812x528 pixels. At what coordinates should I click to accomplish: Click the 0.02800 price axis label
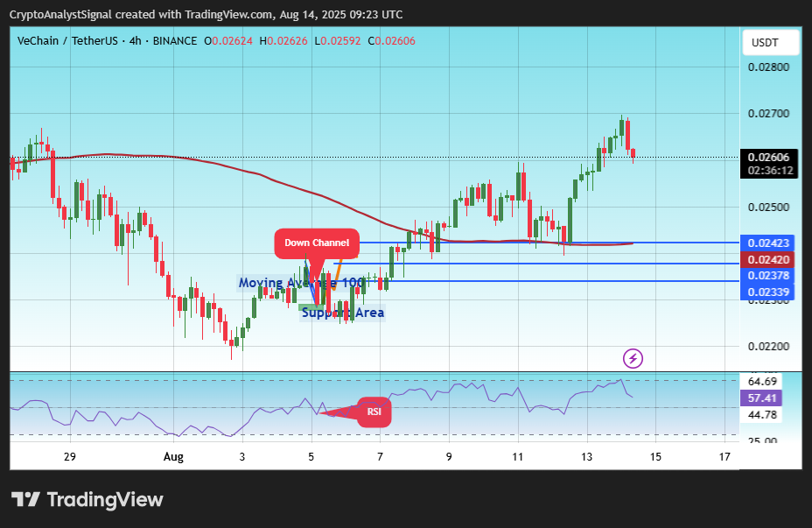tap(768, 67)
